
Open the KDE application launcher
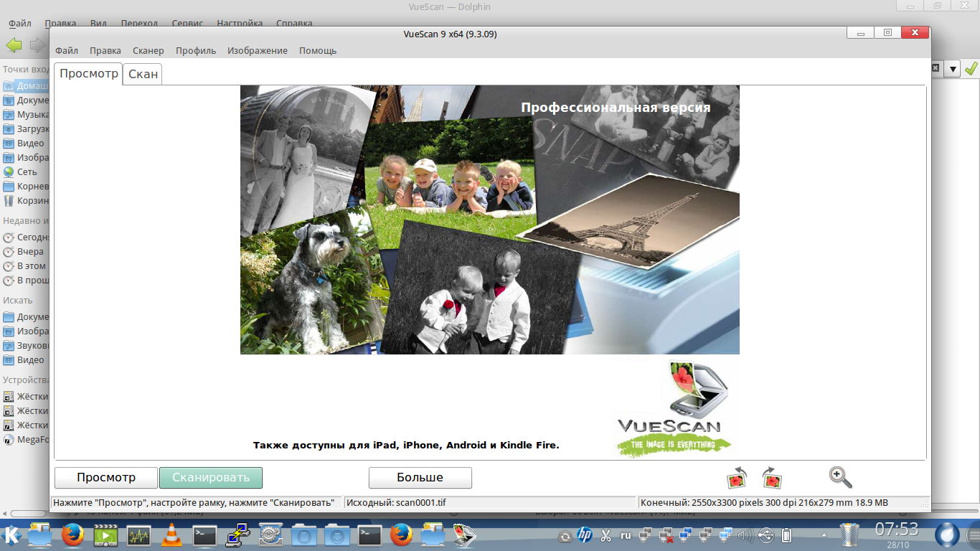12,535
